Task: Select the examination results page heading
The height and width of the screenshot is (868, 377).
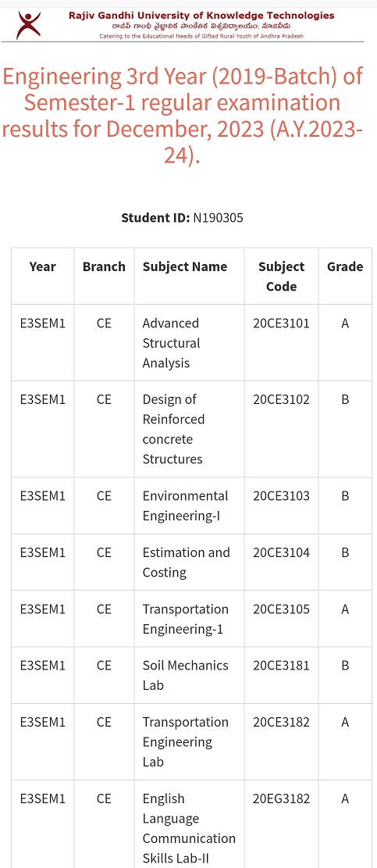Action: point(183,116)
